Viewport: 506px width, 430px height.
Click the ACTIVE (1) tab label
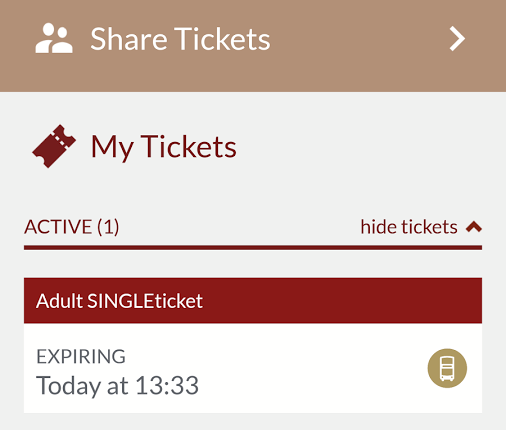click(x=72, y=227)
